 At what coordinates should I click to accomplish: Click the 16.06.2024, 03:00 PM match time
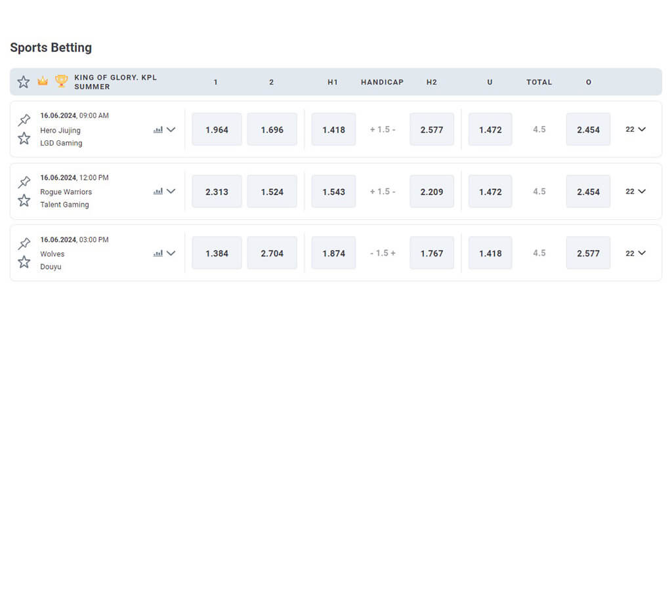coord(75,239)
